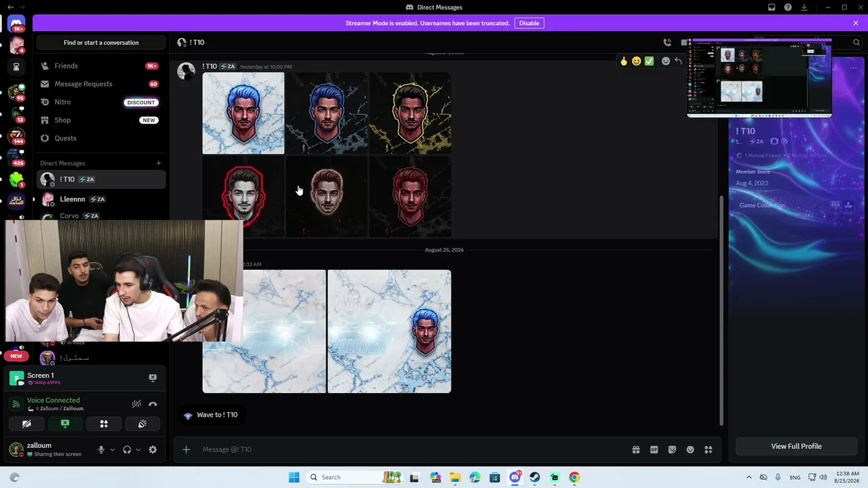React with the laughing emoji
Screen dimensions: 868x488
pyautogui.click(x=637, y=61)
